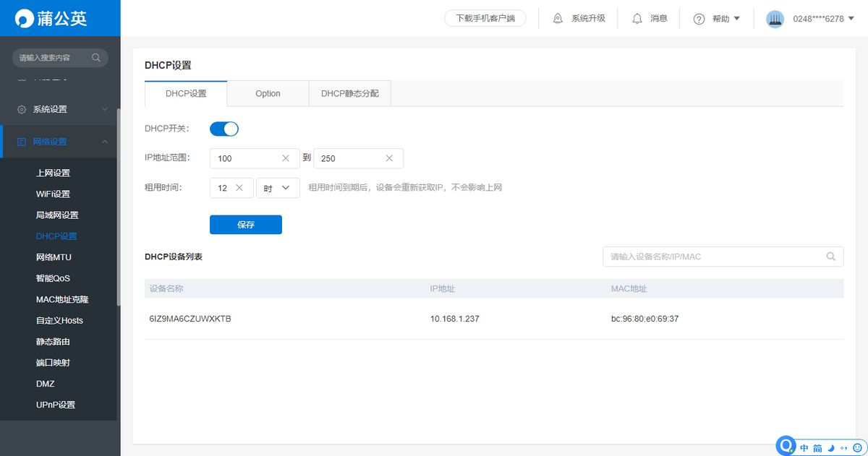
Task: Click the 保存 save button
Action: click(x=246, y=225)
